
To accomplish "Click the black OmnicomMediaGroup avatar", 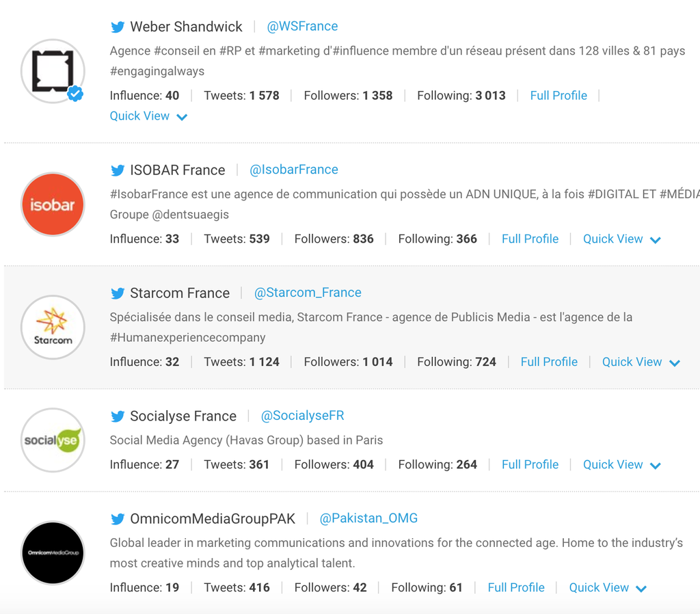I will [x=53, y=553].
